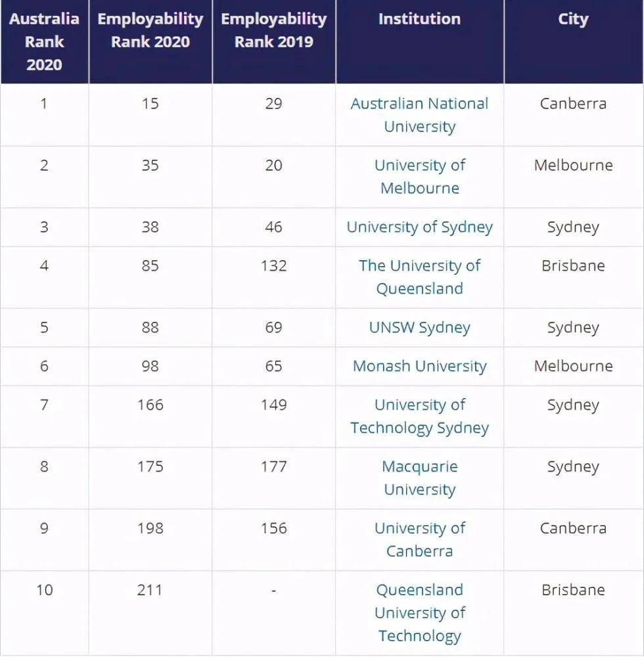
Task: Click the Australia Rank 2020 column header
Action: (x=44, y=41)
